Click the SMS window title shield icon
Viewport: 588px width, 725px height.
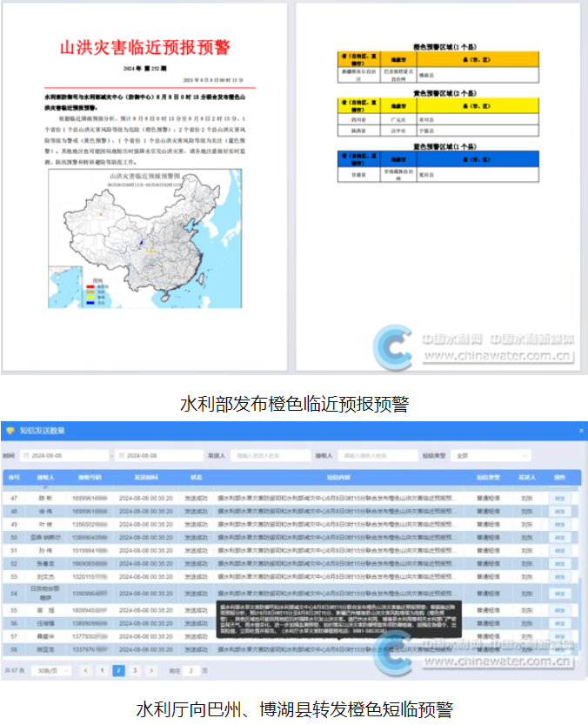tap(10, 431)
